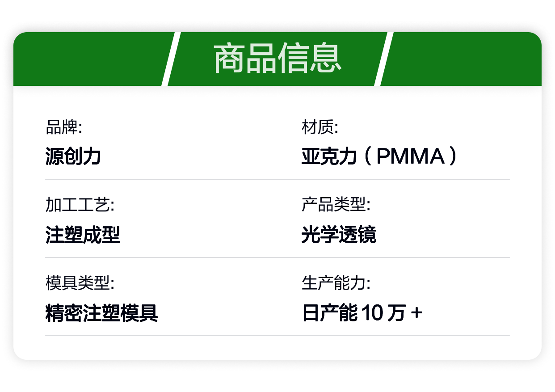Click the divider line below 精密注塑模具 row

tap(277, 335)
